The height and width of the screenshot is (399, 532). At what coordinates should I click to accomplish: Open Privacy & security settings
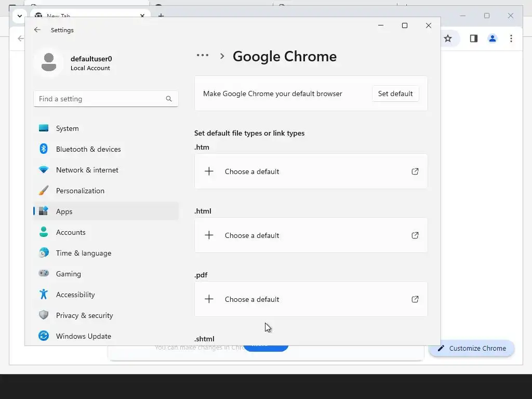pos(106,315)
